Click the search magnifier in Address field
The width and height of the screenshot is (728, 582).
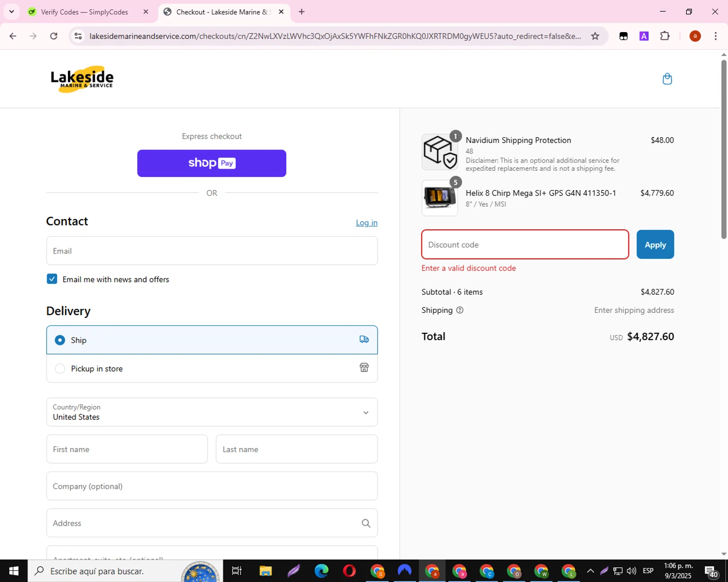click(366, 523)
